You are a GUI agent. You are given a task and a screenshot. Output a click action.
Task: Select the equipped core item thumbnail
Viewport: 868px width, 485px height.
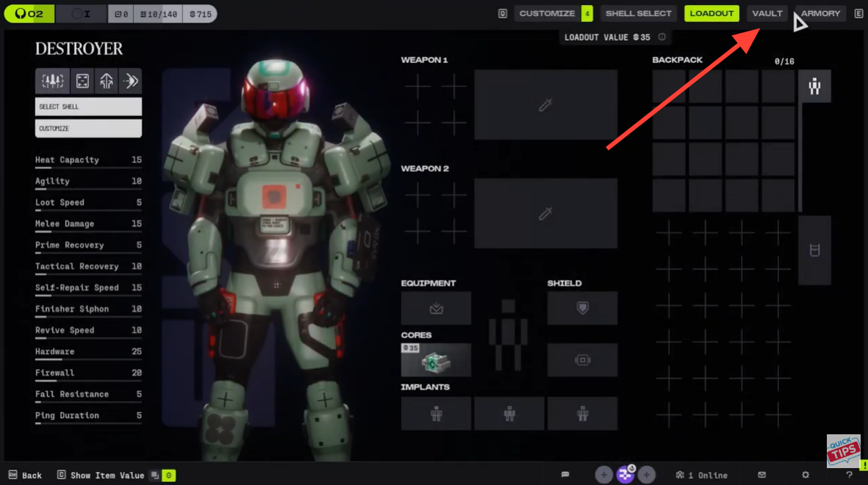[x=436, y=360]
